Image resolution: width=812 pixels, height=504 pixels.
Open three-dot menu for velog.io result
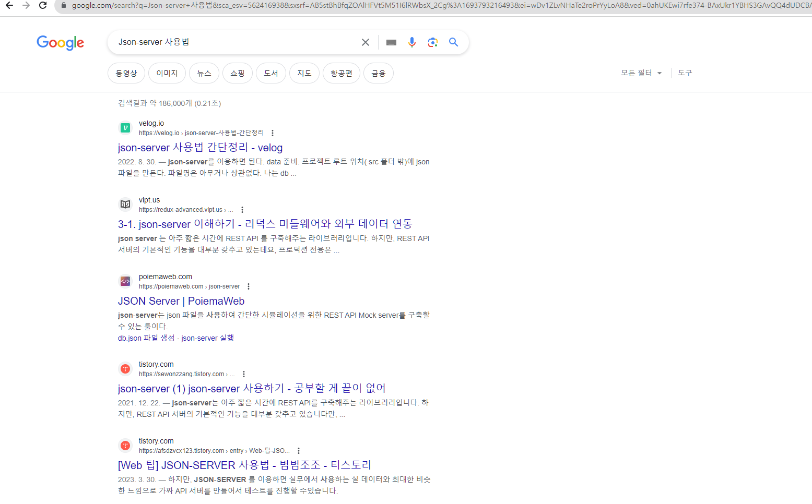[x=273, y=133]
